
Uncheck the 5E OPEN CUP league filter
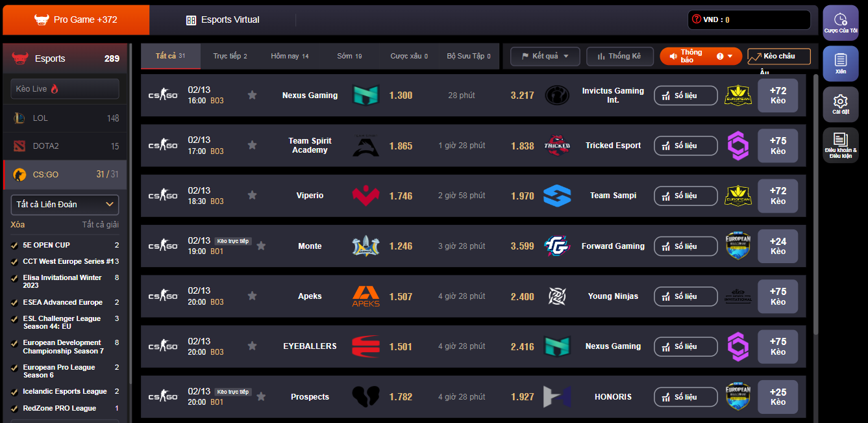[x=14, y=245]
